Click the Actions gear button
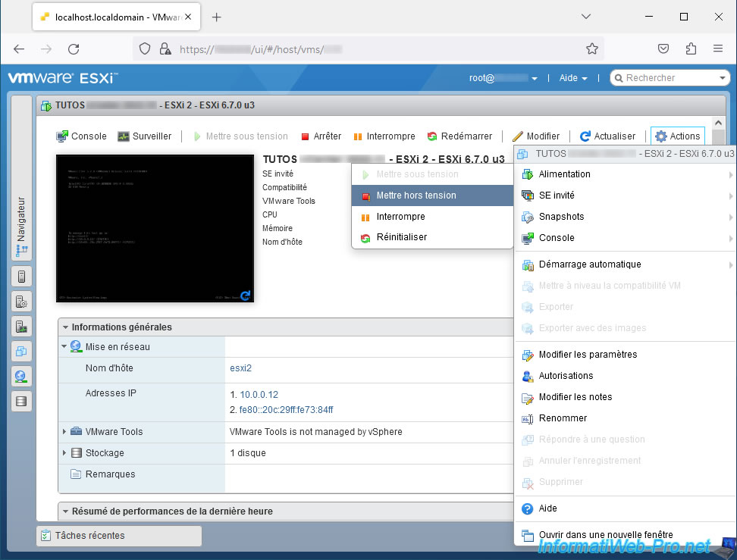This screenshot has width=737, height=560. (x=677, y=136)
